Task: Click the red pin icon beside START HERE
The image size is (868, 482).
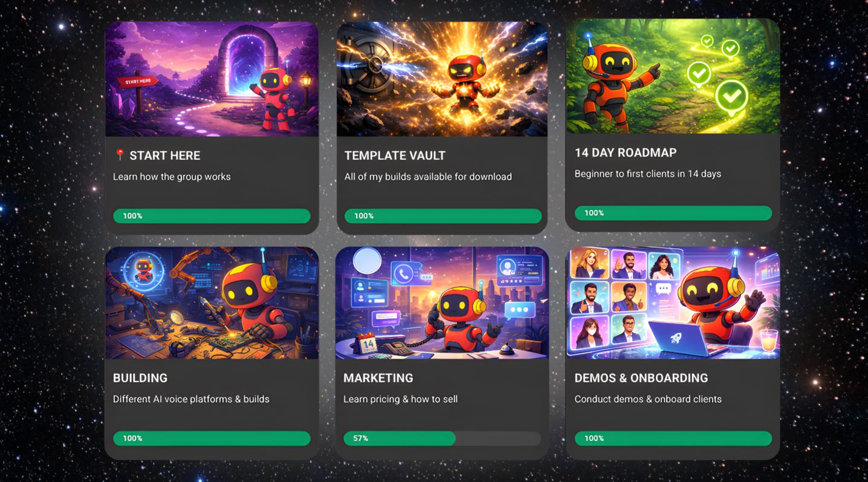Action: click(120, 155)
